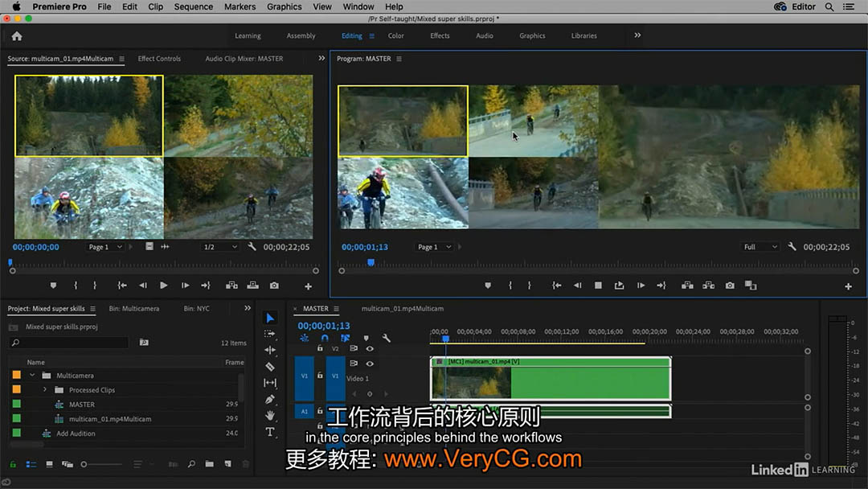Open Bin: NYC tab
The image size is (868, 489).
[197, 309]
